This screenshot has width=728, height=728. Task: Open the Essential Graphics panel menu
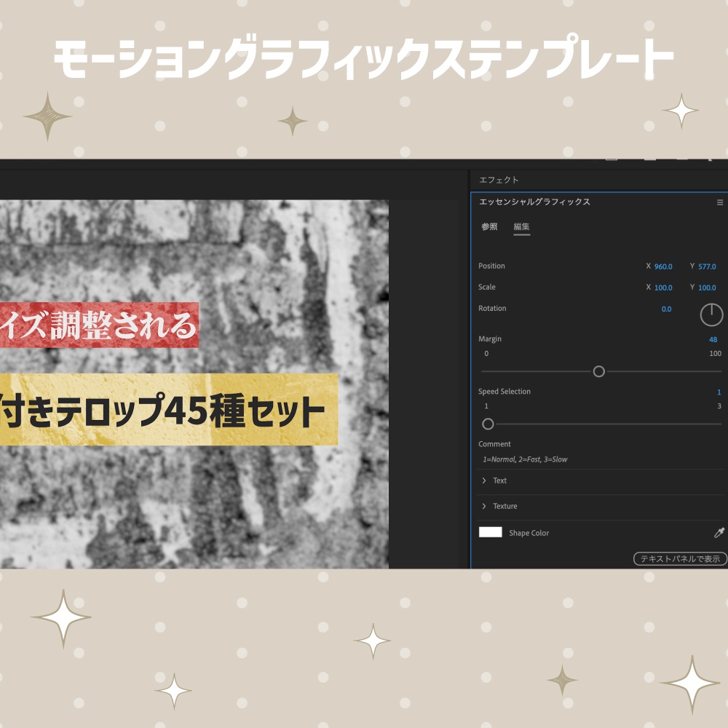[720, 202]
